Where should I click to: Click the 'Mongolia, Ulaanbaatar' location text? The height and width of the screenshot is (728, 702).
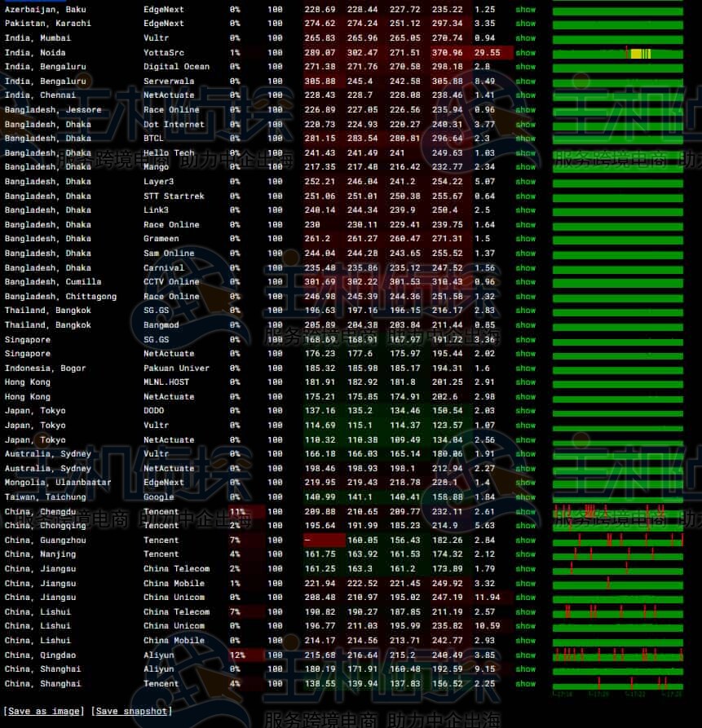click(x=58, y=483)
